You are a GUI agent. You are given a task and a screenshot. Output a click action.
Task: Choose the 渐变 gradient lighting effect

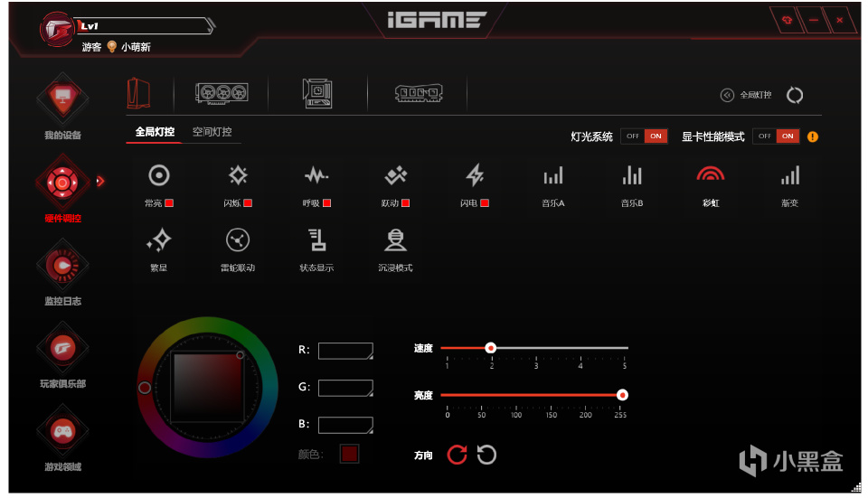[x=790, y=186]
